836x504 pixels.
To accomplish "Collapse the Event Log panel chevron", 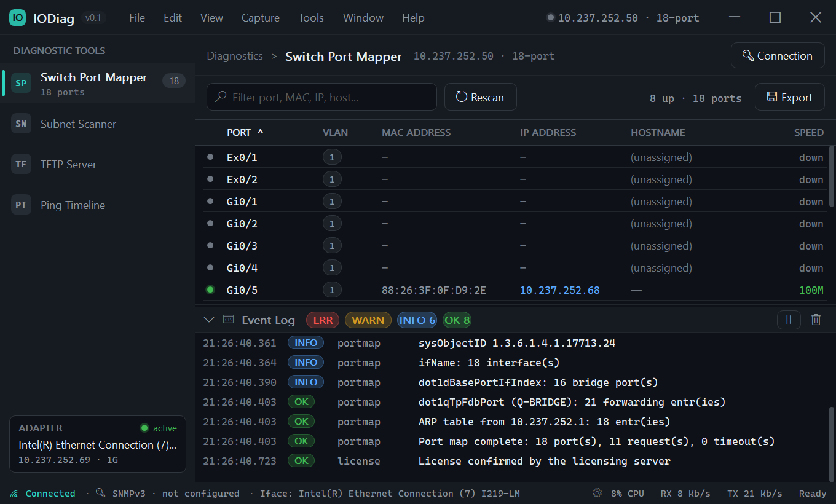I will [209, 320].
